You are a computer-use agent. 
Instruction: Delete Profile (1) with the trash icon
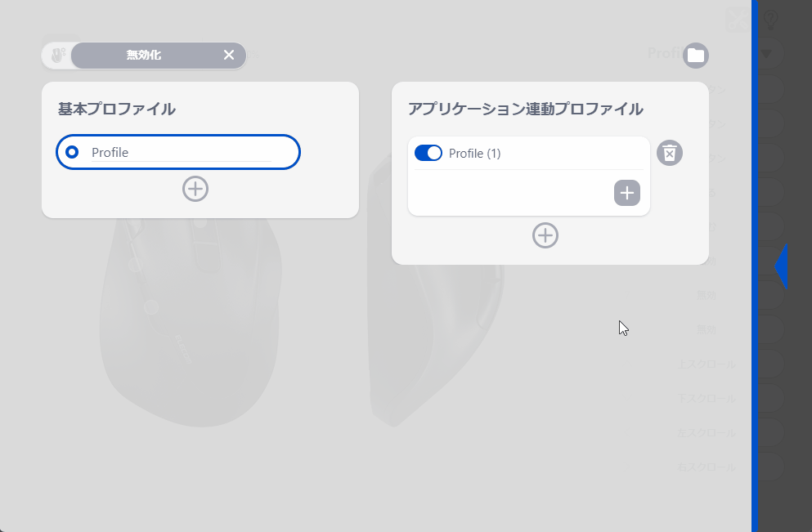pos(670,153)
